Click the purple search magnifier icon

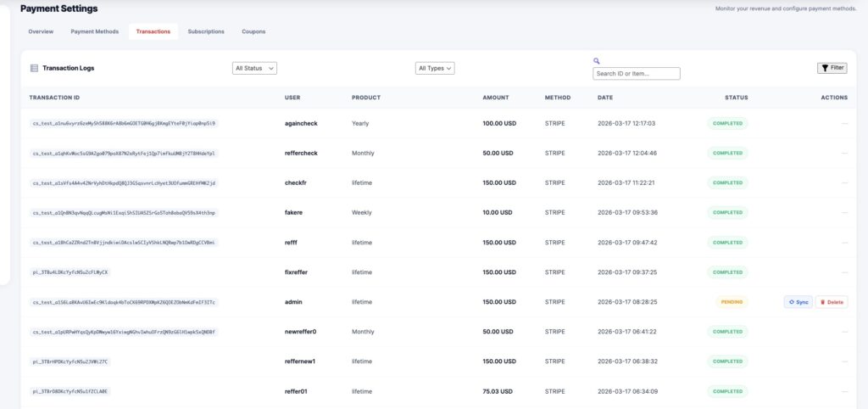click(x=597, y=61)
